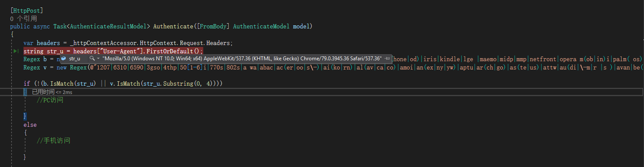Viewport: 644px width, 167px height.
Task: Click AuthenticateResultModel return type
Action: pos(108,26)
